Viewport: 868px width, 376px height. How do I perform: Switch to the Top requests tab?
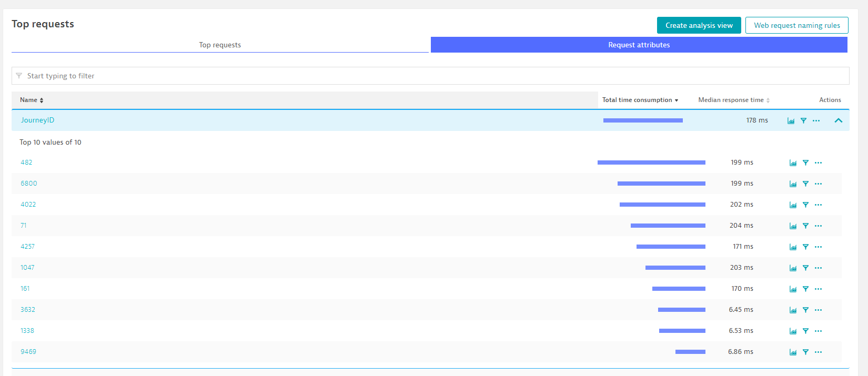(220, 45)
